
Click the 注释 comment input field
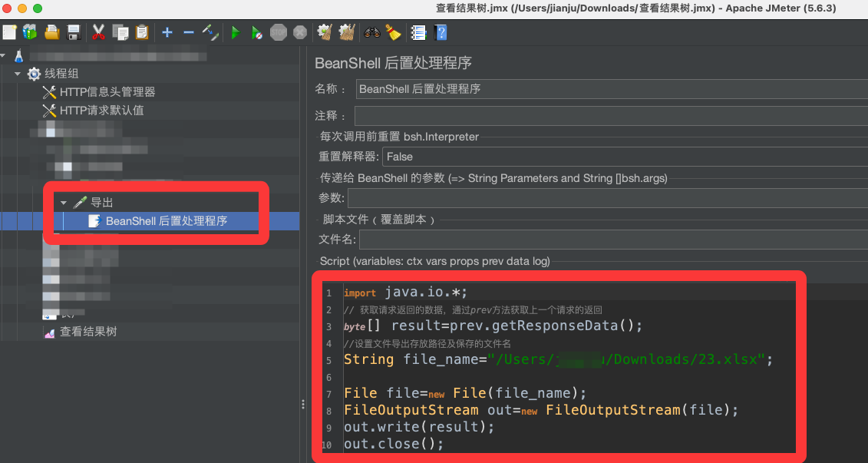click(x=611, y=116)
